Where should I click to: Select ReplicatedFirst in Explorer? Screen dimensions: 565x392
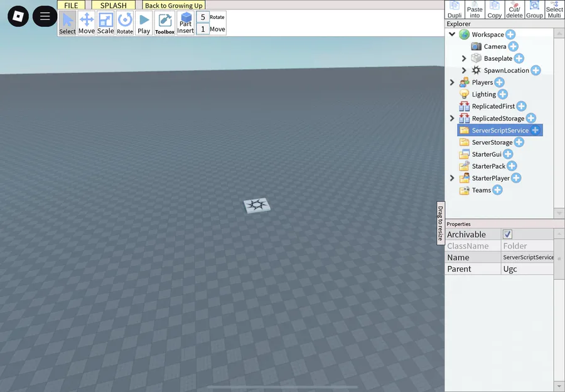(493, 106)
